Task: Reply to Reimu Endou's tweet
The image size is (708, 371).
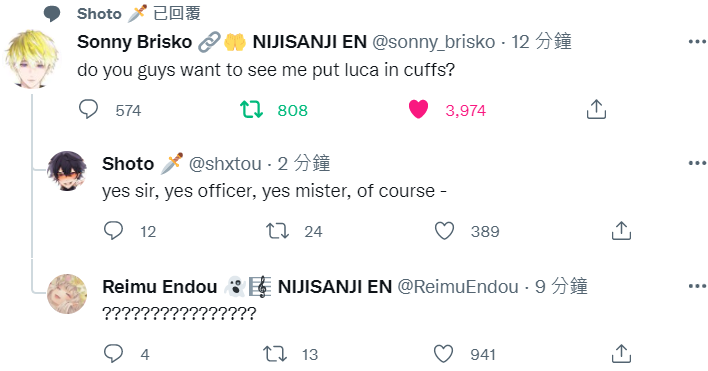Action: 113,353
